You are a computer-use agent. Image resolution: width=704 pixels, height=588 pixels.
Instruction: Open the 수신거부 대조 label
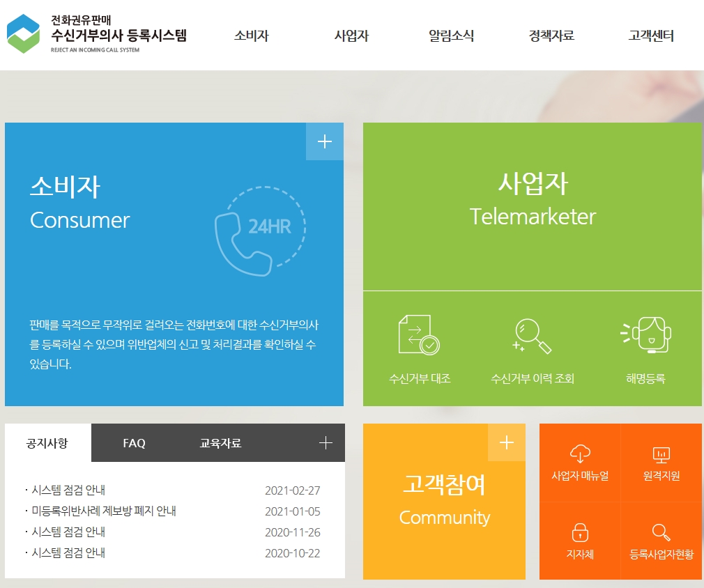420,378
